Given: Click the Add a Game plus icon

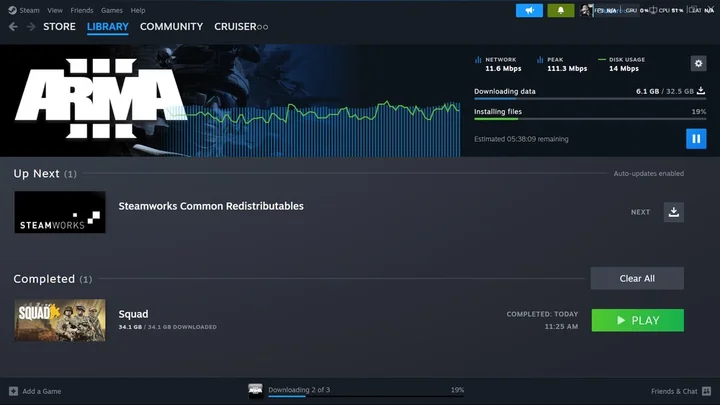Looking at the screenshot, I should coord(13,391).
